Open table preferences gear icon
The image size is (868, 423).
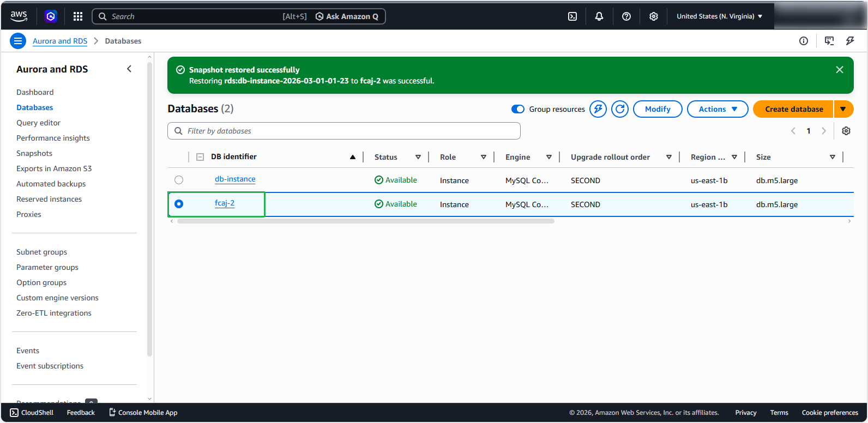pos(846,131)
